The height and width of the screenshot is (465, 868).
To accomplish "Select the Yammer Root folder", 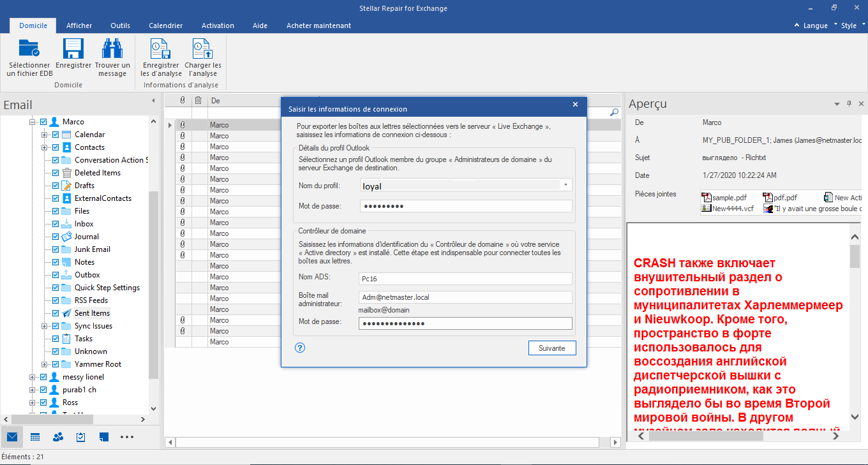I will point(98,364).
